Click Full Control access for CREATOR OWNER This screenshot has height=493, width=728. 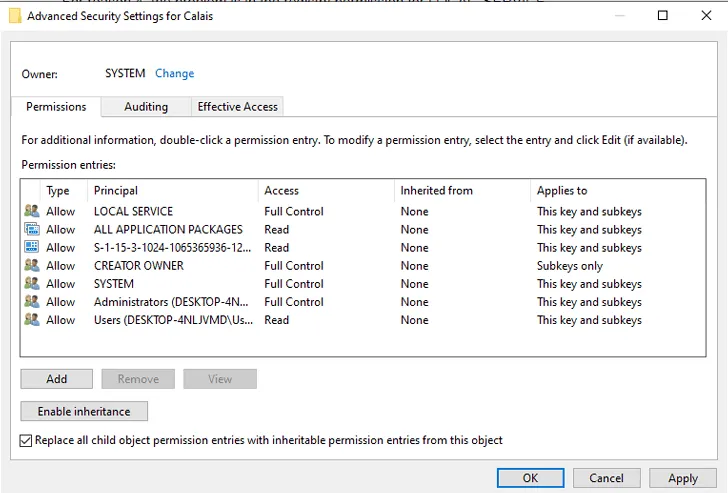coord(294,266)
